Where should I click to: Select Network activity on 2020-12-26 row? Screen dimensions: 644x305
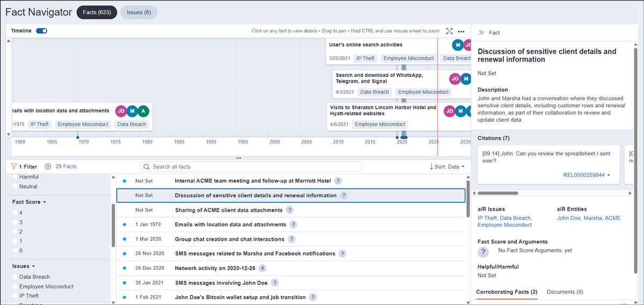coord(291,268)
